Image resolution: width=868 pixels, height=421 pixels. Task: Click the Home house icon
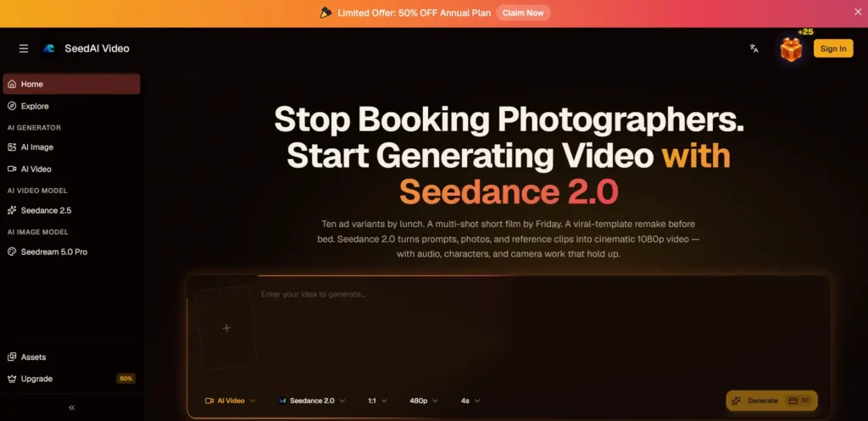[x=12, y=84]
